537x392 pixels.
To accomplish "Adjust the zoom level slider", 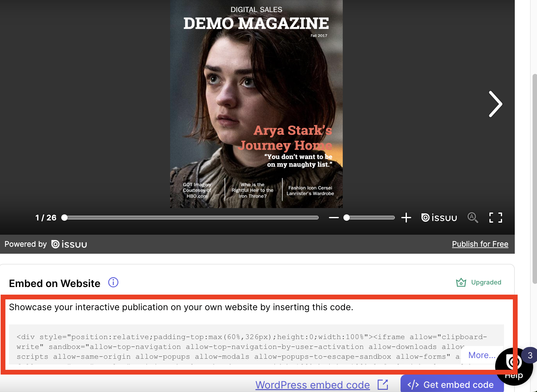I will 347,218.
